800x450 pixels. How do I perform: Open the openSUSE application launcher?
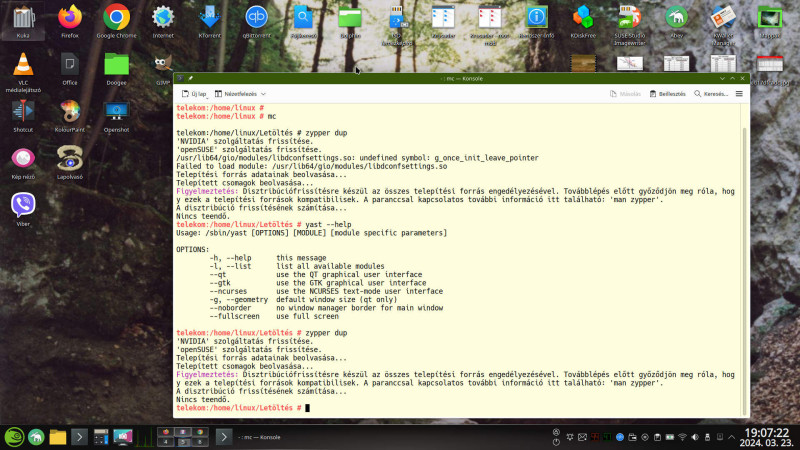[x=14, y=437]
